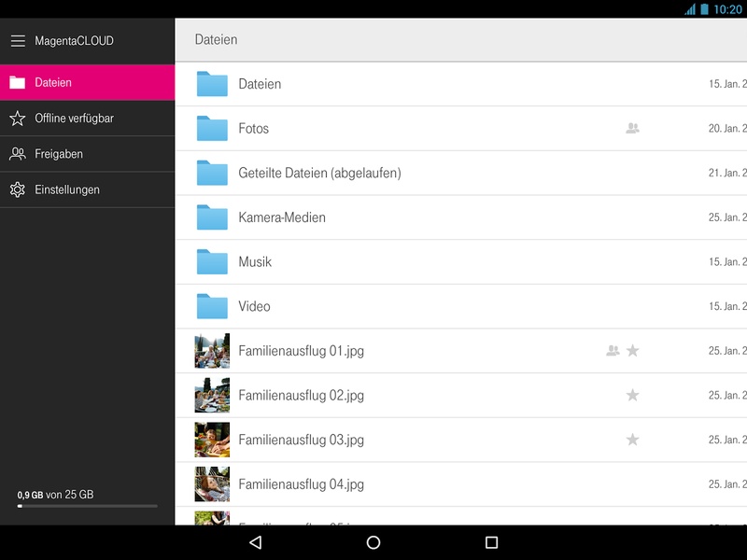Click the star icon beside Offline verfügbar

point(18,119)
